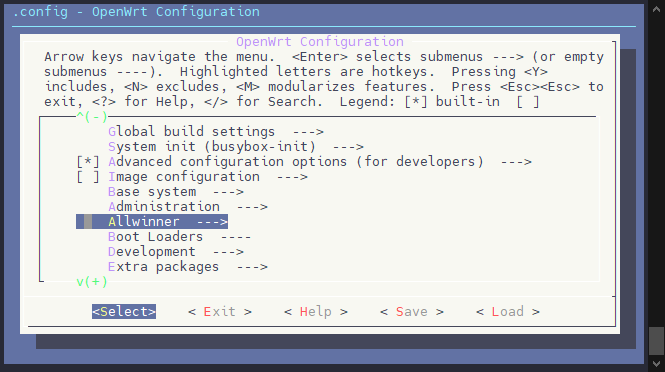
Task: Click the < Save > button
Action: pos(412,312)
